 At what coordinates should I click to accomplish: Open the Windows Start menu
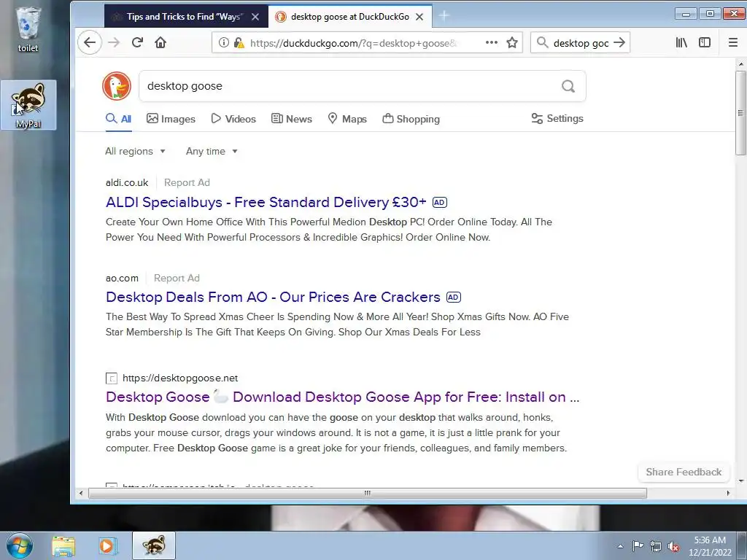coord(20,545)
